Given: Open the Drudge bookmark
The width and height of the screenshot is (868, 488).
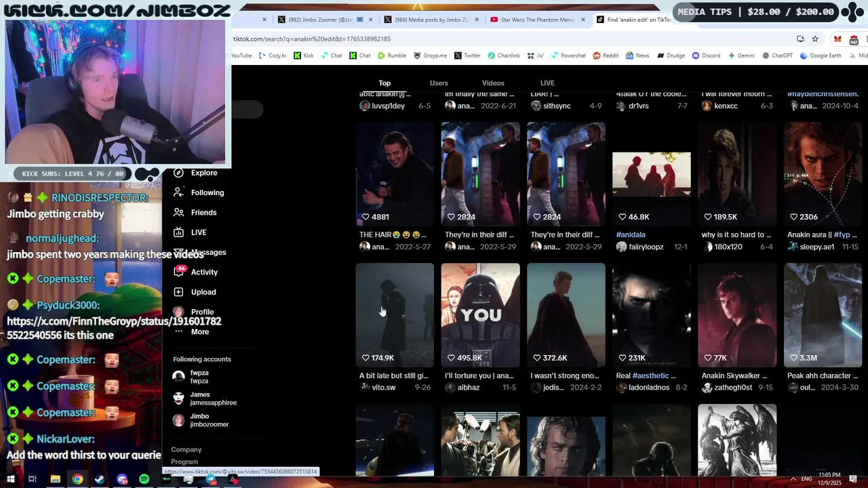Looking at the screenshot, I should [671, 56].
